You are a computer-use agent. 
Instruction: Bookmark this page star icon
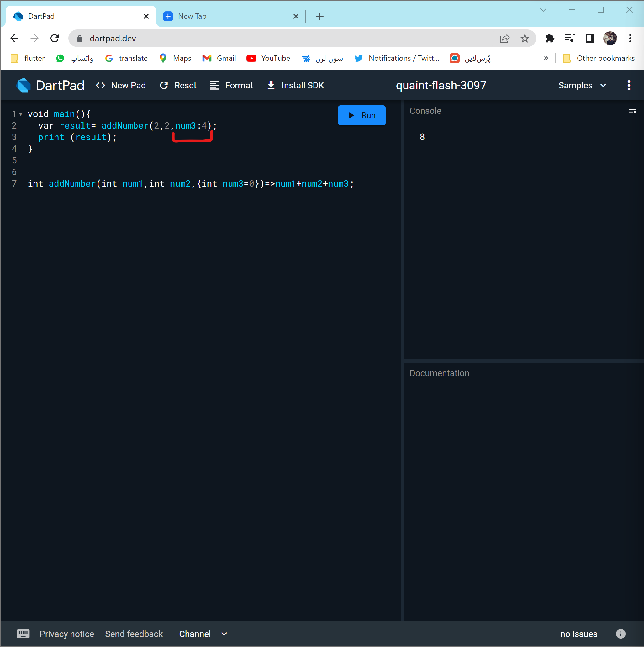coord(525,39)
